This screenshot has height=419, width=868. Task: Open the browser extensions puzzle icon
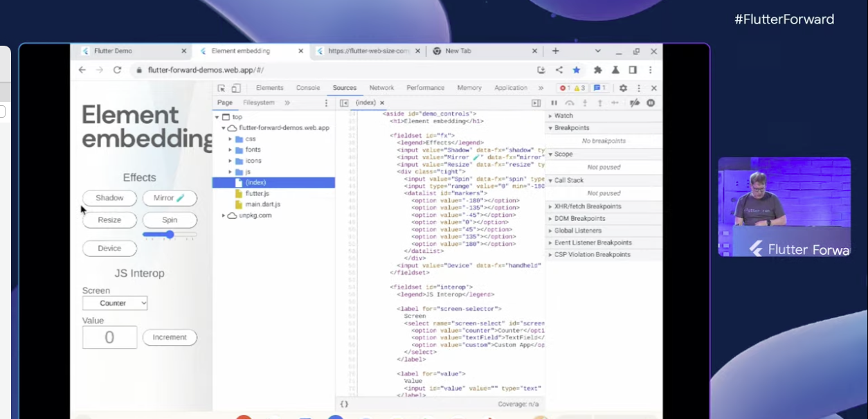598,70
